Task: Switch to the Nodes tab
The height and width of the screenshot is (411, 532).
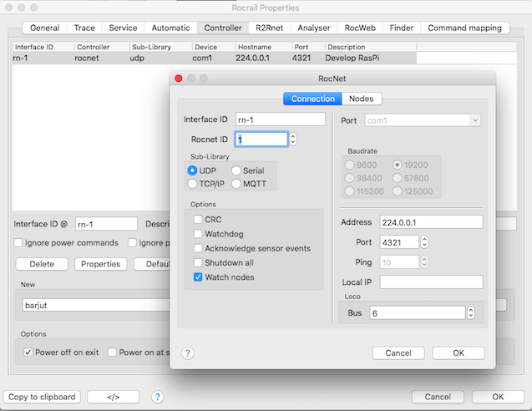Action: tap(361, 99)
